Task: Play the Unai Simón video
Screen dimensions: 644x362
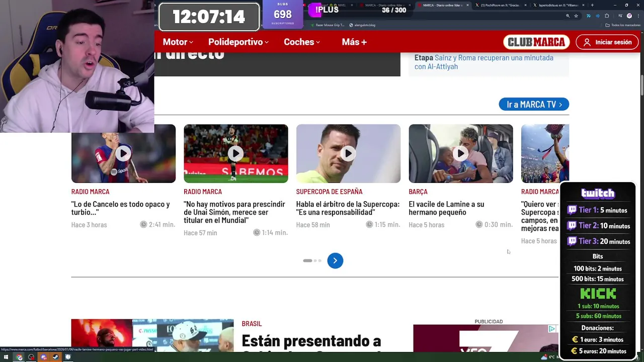Action: (x=236, y=153)
